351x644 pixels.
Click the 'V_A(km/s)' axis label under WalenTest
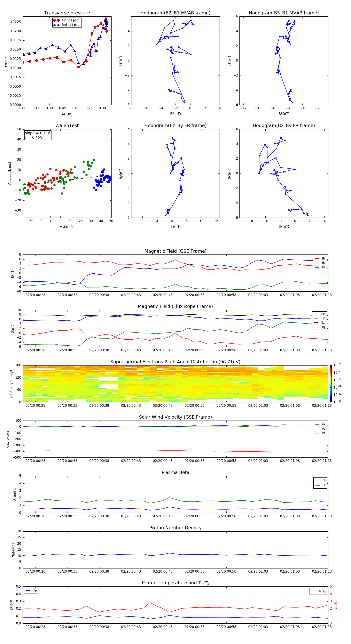[67, 227]
